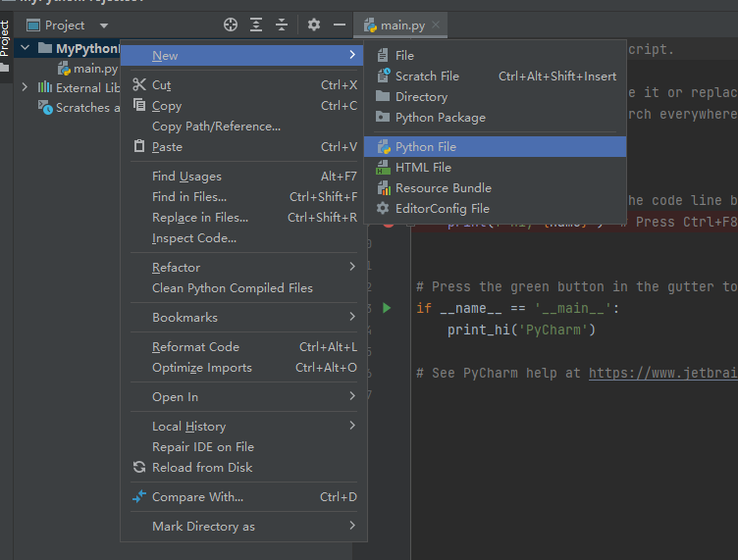
Task: Click the Python File logo icon
Action: coord(384,147)
